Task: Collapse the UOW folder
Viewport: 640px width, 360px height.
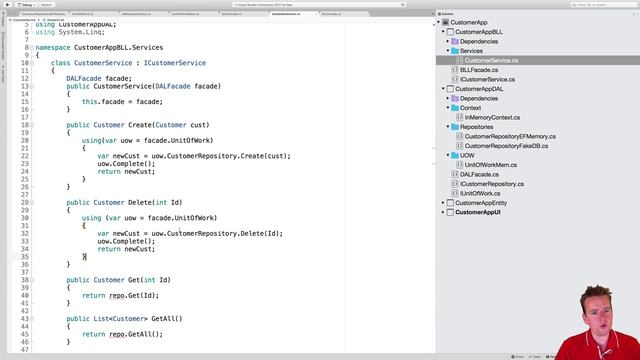Action: [448, 156]
